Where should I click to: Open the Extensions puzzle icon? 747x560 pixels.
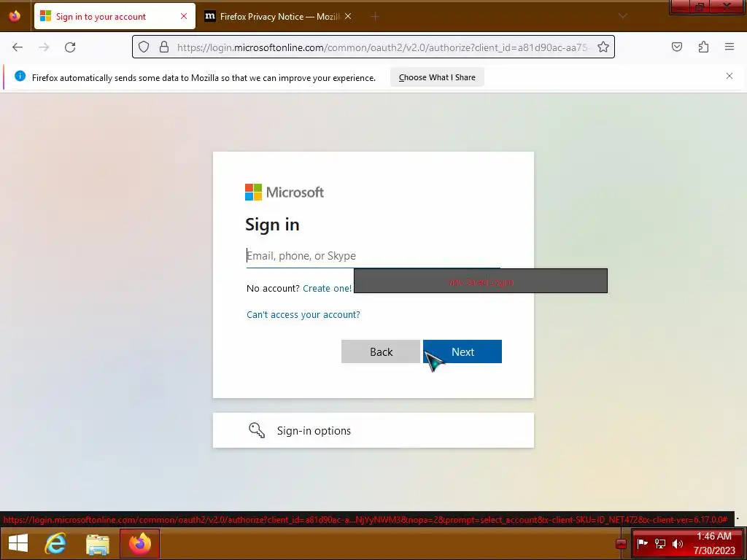pyautogui.click(x=704, y=47)
